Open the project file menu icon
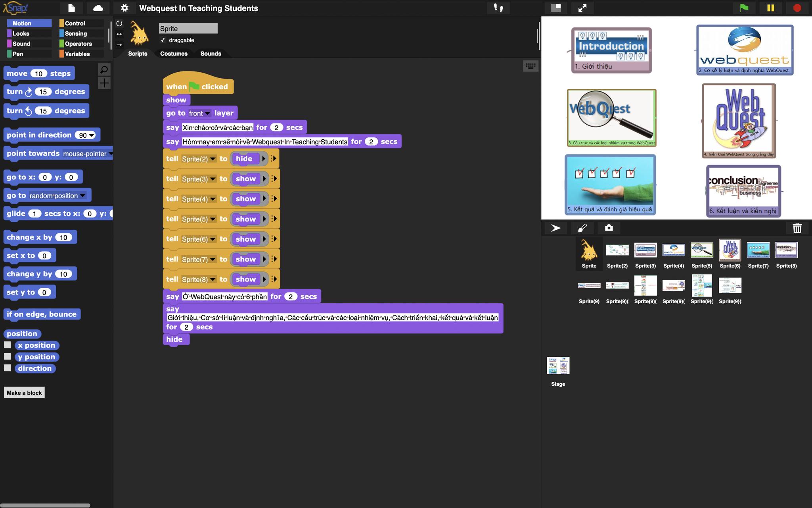The width and height of the screenshot is (812, 508). tap(71, 8)
